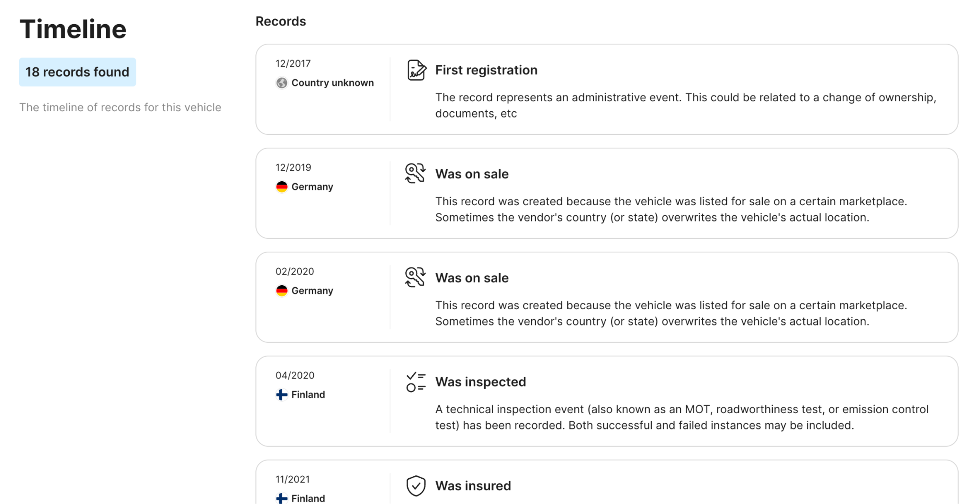Click the keys icon in 12/2019 record
Screen dimensions: 980x504
[x=415, y=174]
